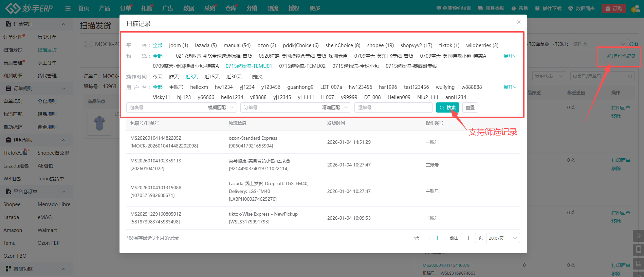
Task: Open the 20条/页 page size dropdown
Action: [502, 238]
